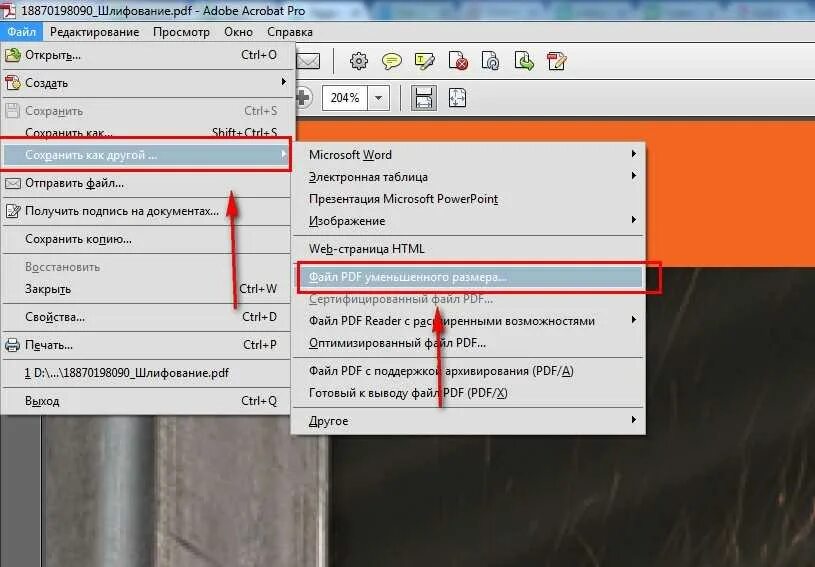Open Свойства... document properties
Viewport: 815px width, 567px height.
147,317
